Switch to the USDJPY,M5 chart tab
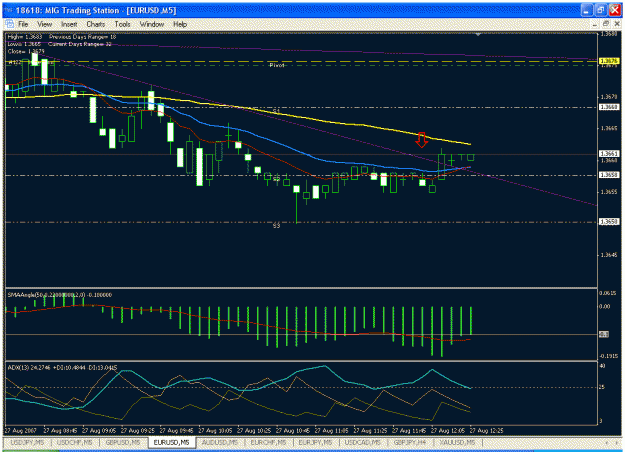 click(x=27, y=442)
